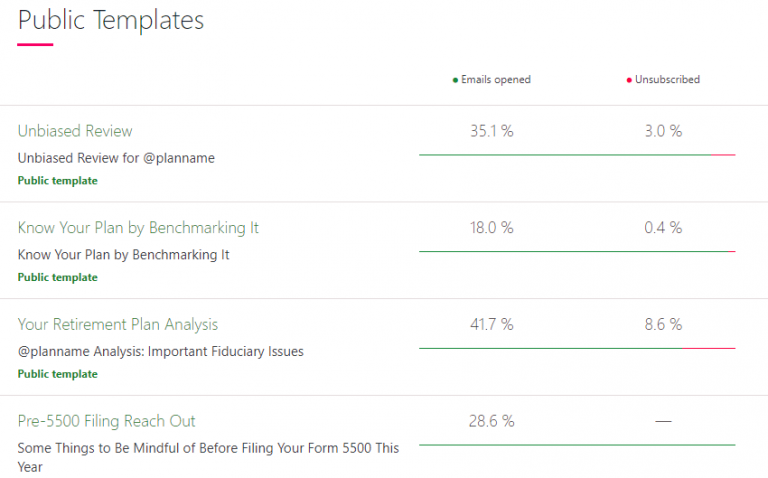
Task: Click the Unsubscribed column header
Action: tap(667, 80)
